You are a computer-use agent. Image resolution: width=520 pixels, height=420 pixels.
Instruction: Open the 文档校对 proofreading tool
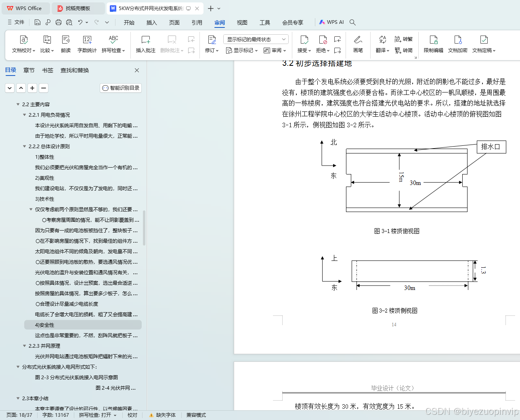[x=23, y=44]
